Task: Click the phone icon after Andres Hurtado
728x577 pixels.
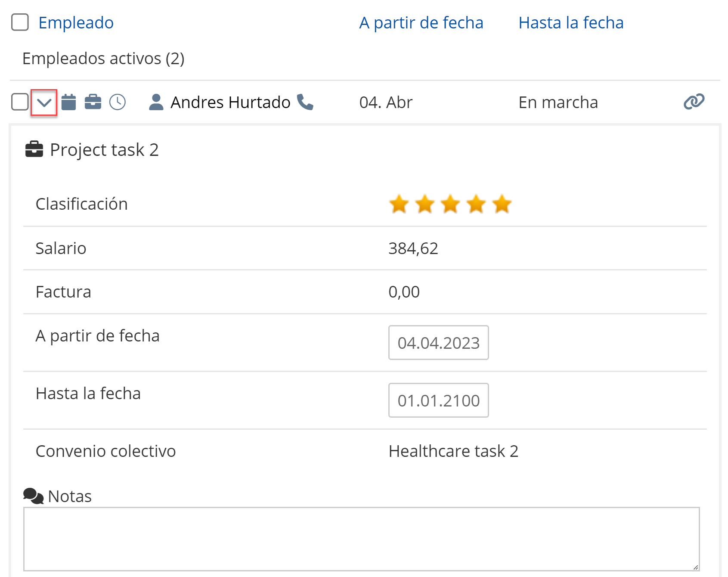Action: (305, 102)
